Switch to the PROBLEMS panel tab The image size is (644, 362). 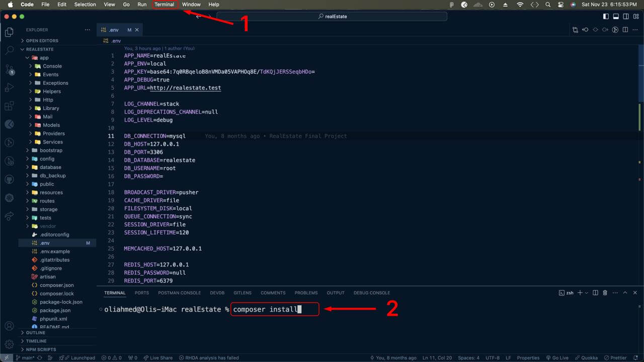coord(306,293)
